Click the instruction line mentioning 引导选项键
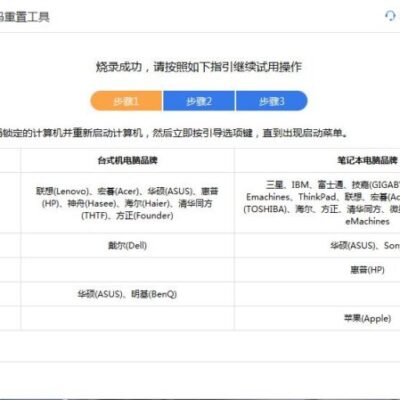This screenshot has width=400, height=400. 173,133
